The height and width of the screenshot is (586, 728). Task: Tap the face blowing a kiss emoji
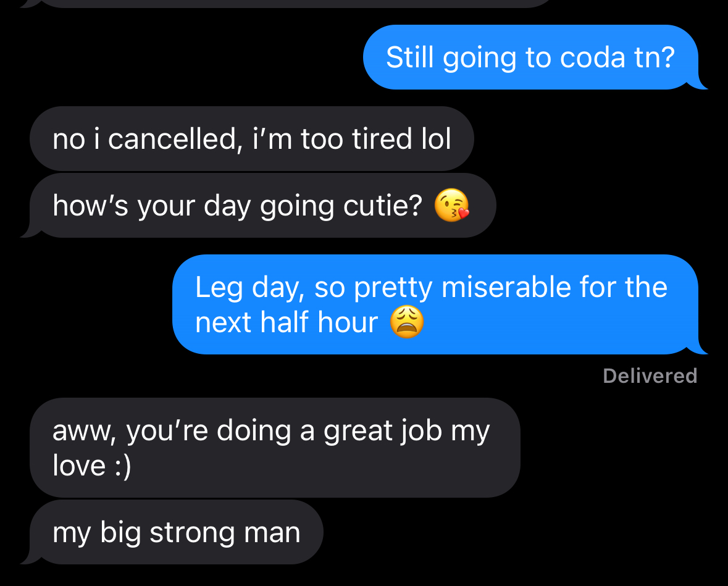[451, 206]
